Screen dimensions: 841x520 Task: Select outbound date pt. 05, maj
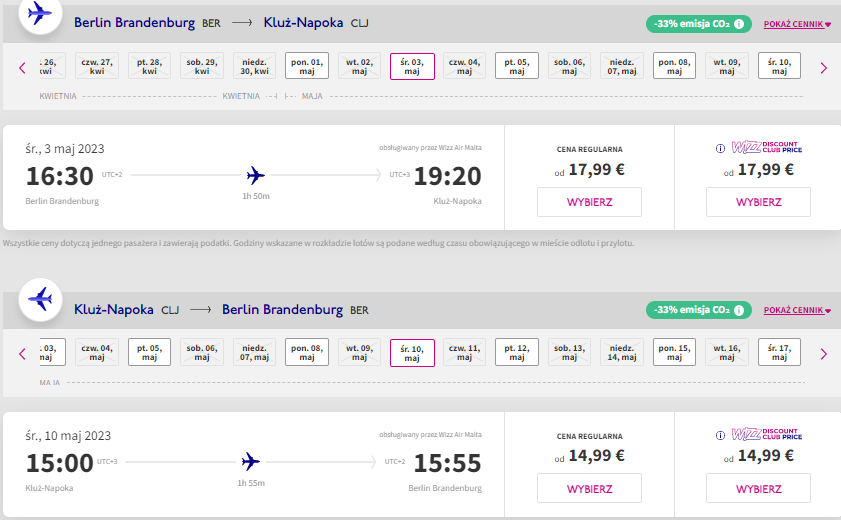[517, 66]
